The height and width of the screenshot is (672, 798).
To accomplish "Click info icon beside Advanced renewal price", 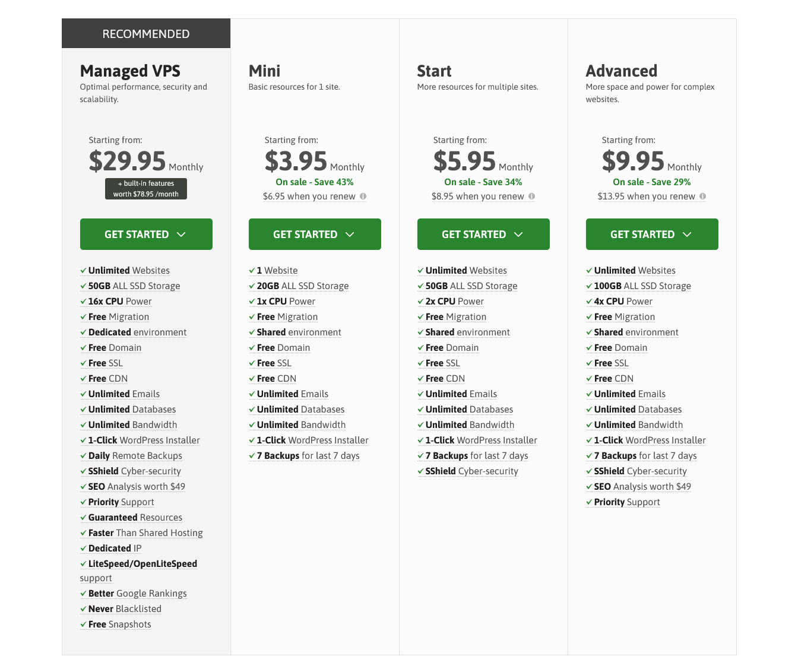I will (x=703, y=196).
